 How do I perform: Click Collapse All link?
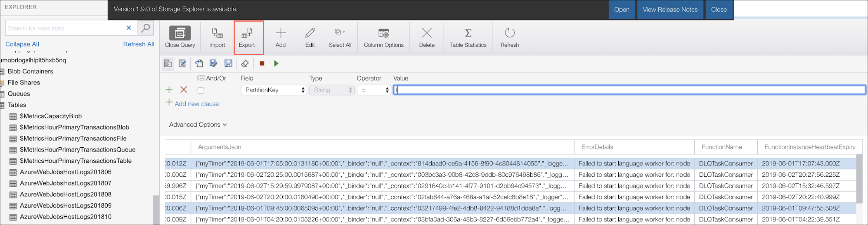(x=22, y=44)
